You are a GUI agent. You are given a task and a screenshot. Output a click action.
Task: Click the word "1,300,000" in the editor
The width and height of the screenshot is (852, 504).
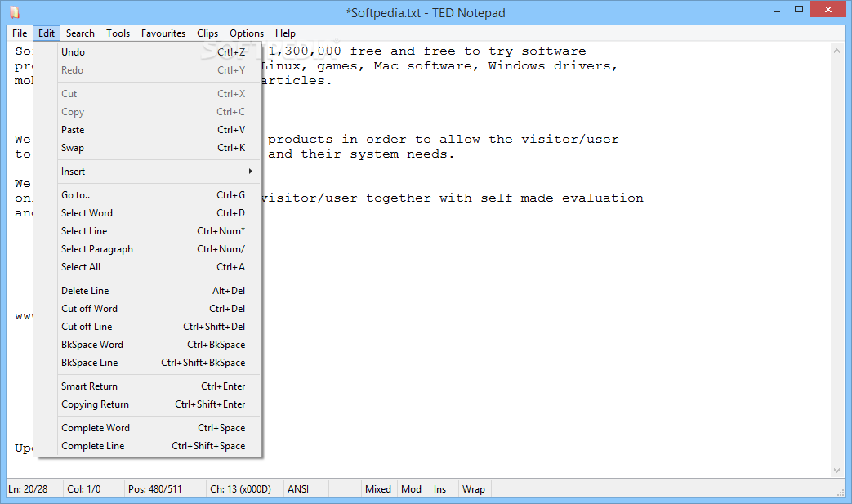305,51
